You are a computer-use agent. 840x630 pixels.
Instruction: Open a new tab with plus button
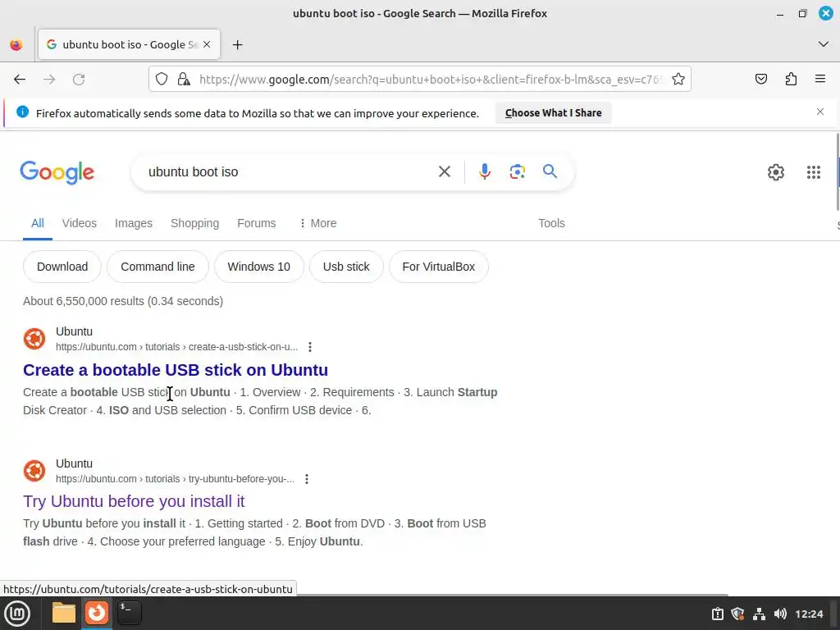(x=237, y=45)
